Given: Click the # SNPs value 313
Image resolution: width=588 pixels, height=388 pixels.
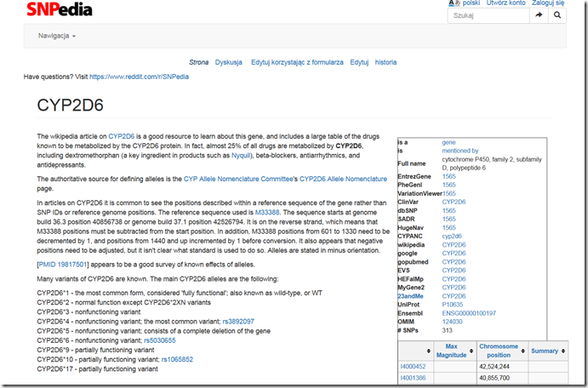Looking at the screenshot, I should coord(447,331).
